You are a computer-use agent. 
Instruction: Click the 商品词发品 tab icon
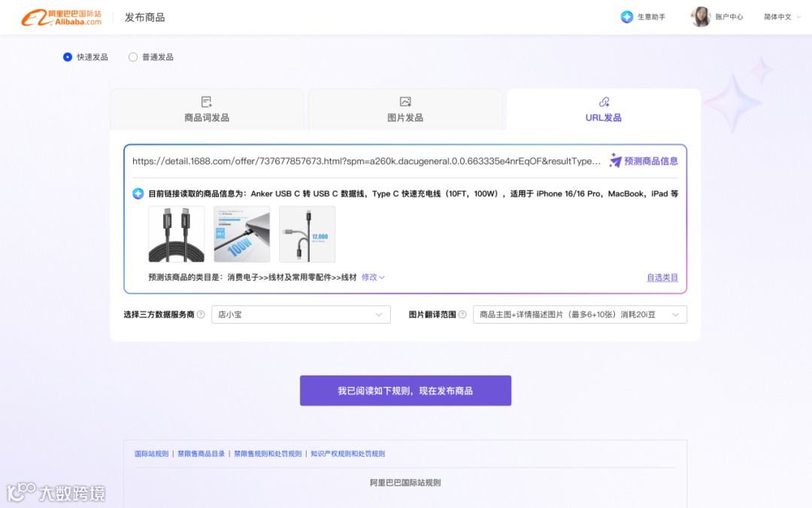tap(207, 102)
